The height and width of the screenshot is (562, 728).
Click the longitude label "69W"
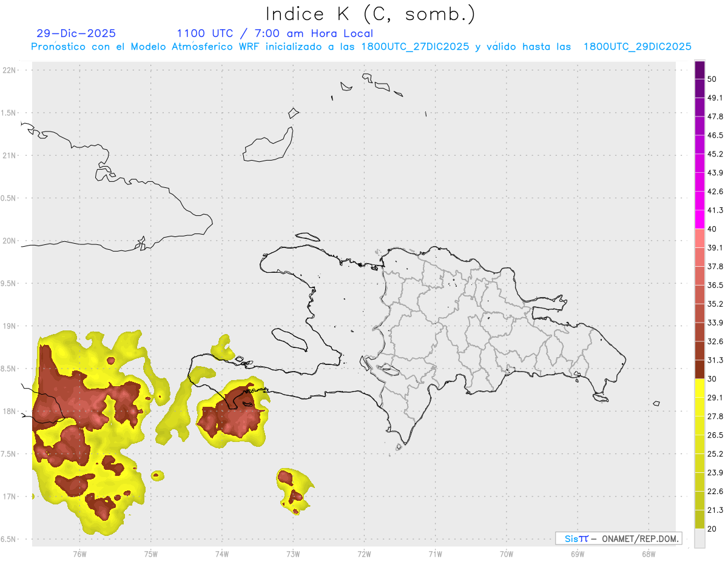(x=578, y=554)
